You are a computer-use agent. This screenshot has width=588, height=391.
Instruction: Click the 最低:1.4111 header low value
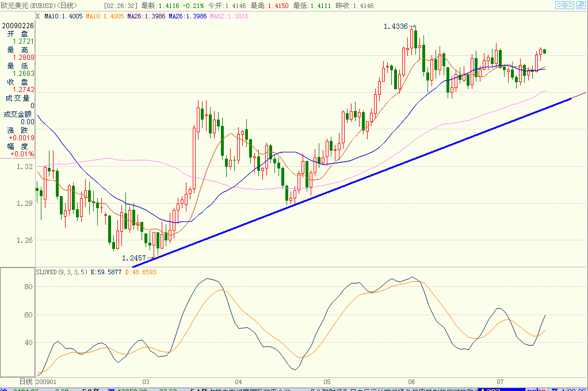312,6
